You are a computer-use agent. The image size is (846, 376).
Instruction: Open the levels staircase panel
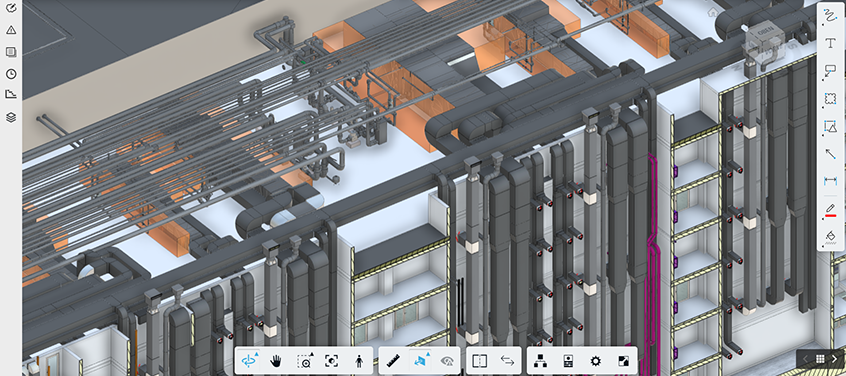11,95
